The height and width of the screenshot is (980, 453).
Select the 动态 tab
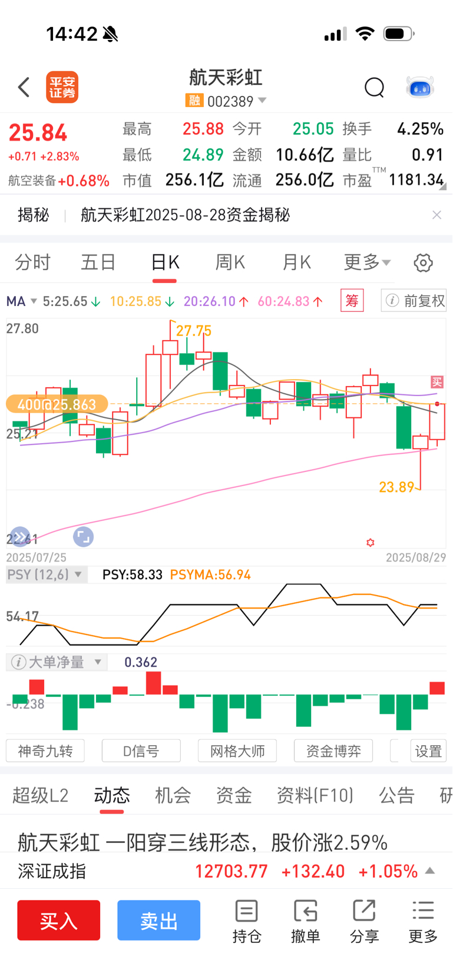[111, 796]
